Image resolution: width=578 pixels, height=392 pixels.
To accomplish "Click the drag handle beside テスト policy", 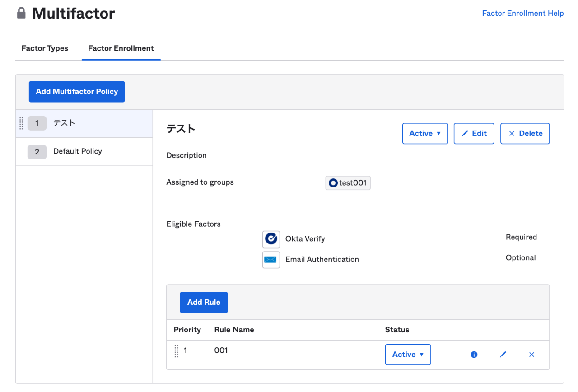I will point(21,123).
